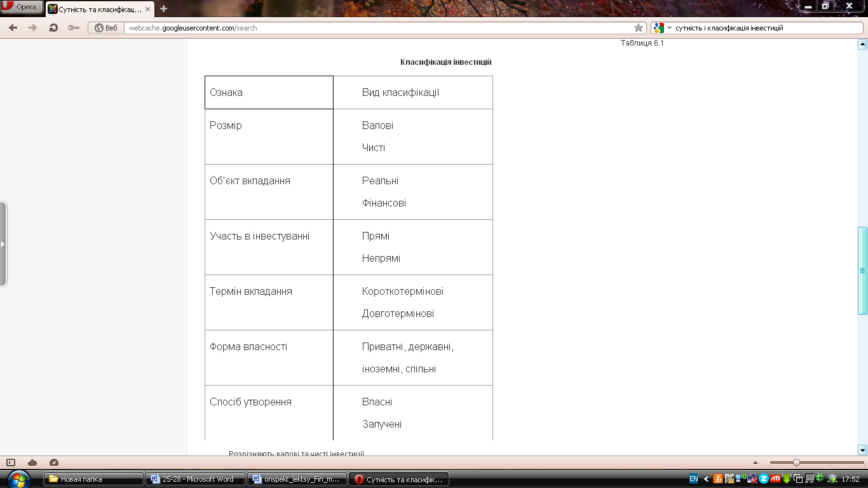The width and height of the screenshot is (868, 488).
Task: Open gray monitor network tray icon
Action: pyautogui.click(x=809, y=479)
